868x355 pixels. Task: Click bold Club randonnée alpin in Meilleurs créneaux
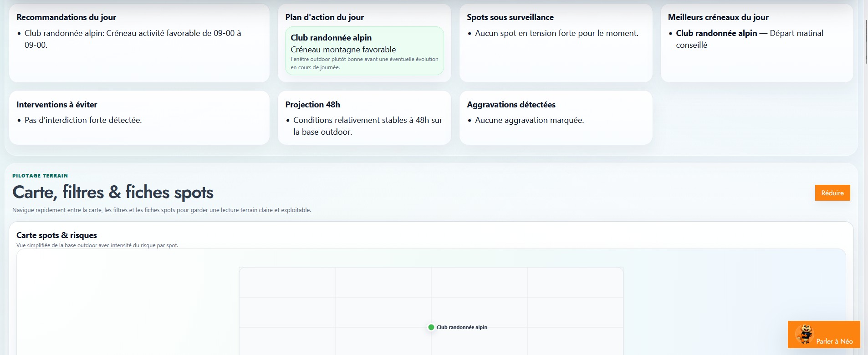[x=716, y=33]
